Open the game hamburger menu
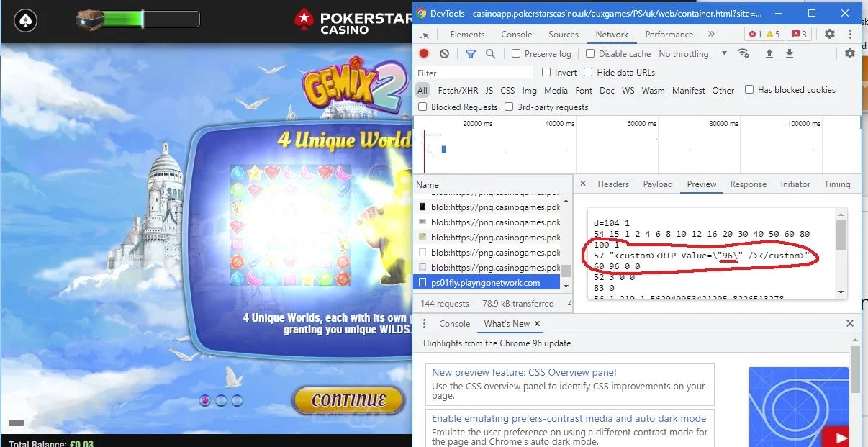Viewport: 868px width, 447px height. 16,423
